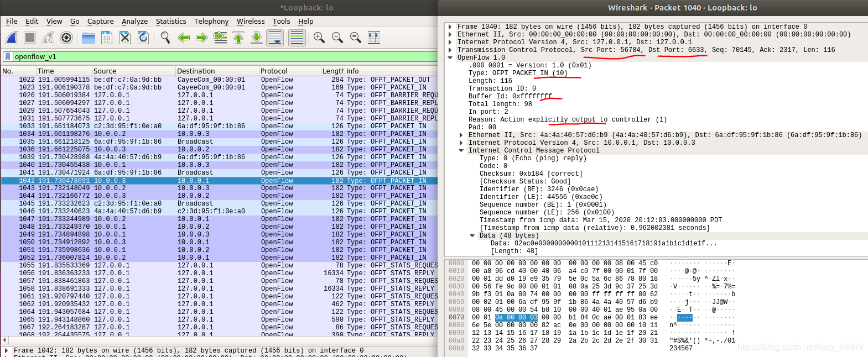868x357 pixels.
Task: Click highlighted hex bytes in row 0070
Action: [516, 317]
